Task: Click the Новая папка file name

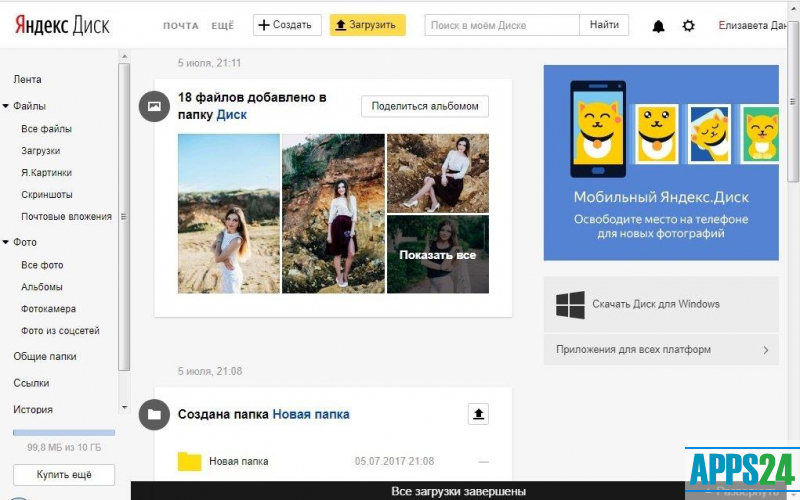Action: click(239, 462)
